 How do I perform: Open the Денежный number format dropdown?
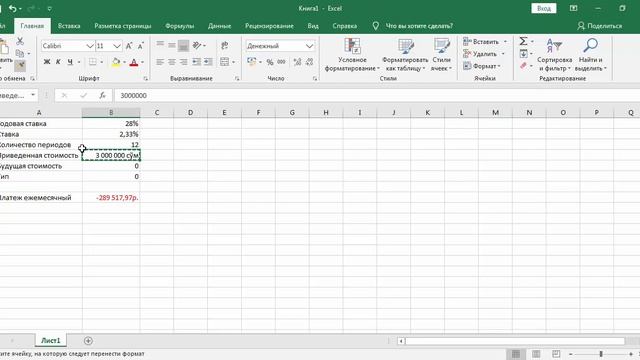[x=309, y=46]
